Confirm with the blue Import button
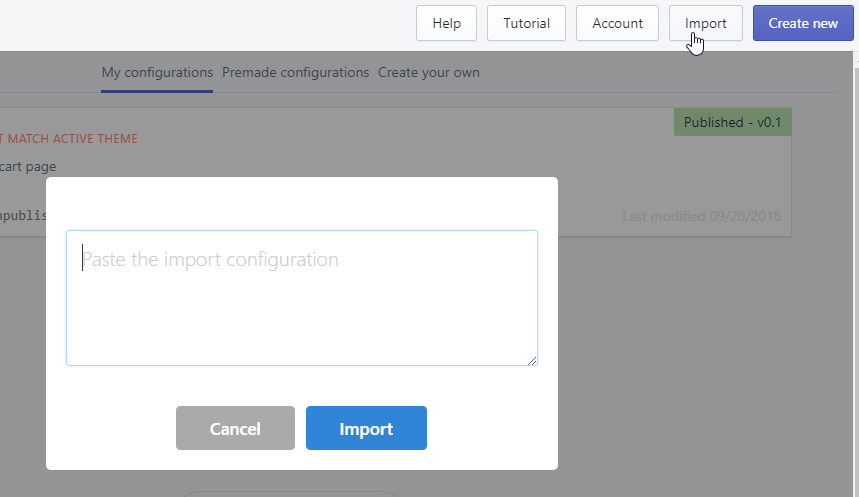 point(366,428)
